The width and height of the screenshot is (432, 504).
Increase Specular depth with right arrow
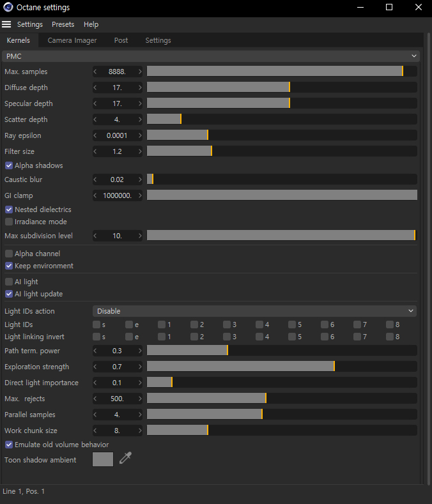tap(140, 103)
